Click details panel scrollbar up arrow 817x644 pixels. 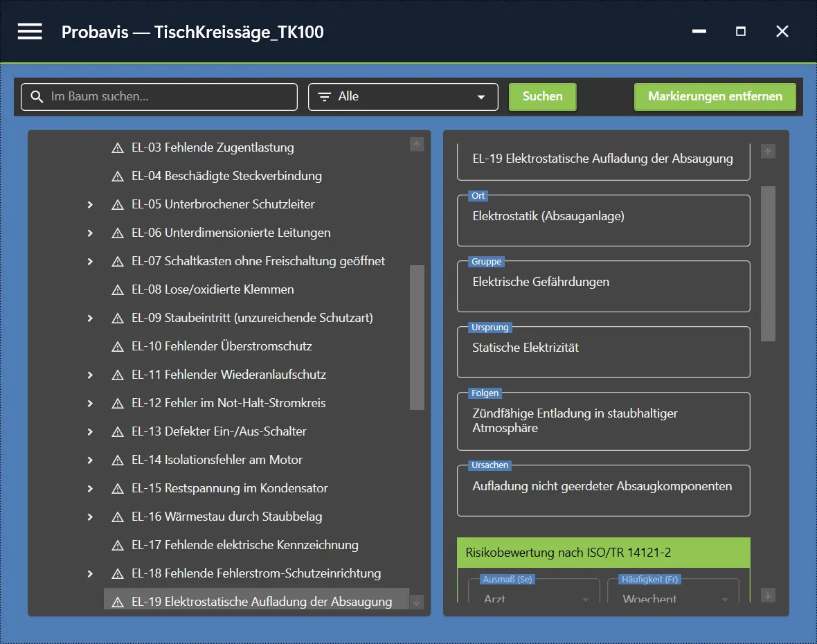(768, 152)
